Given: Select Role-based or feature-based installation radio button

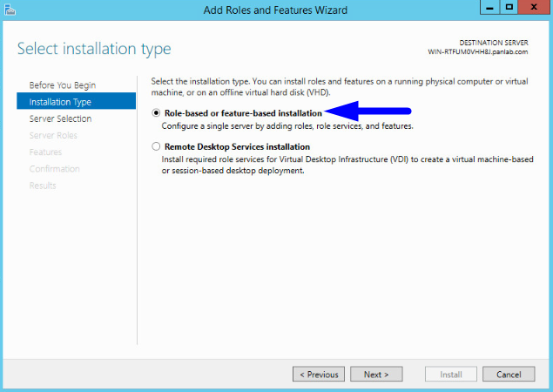Looking at the screenshot, I should click(157, 113).
